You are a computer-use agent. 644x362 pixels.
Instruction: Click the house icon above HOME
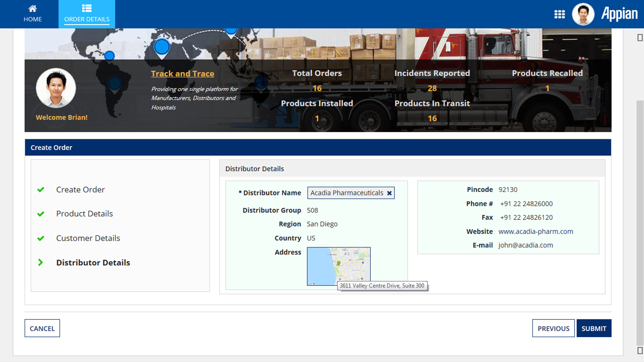coord(33,9)
